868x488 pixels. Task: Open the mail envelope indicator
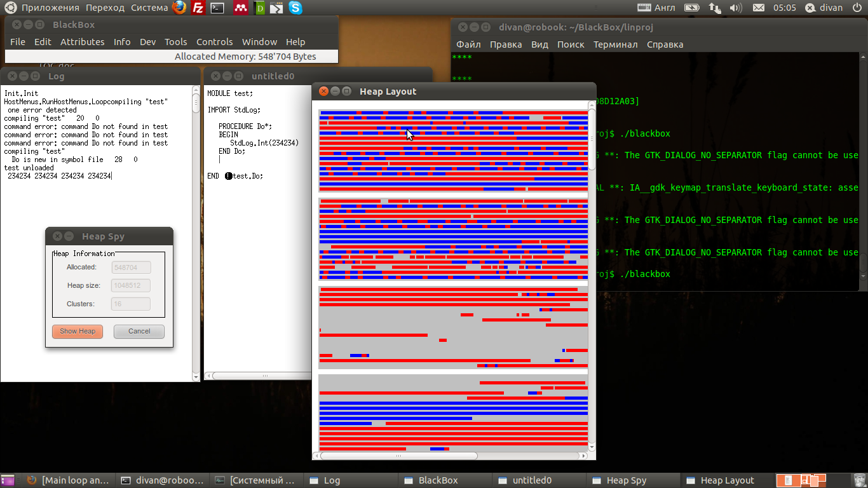tap(758, 8)
